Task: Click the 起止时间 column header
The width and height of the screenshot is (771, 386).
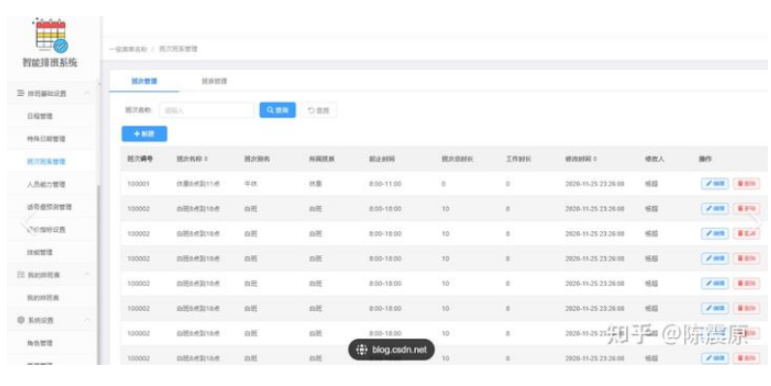Action: (382, 159)
